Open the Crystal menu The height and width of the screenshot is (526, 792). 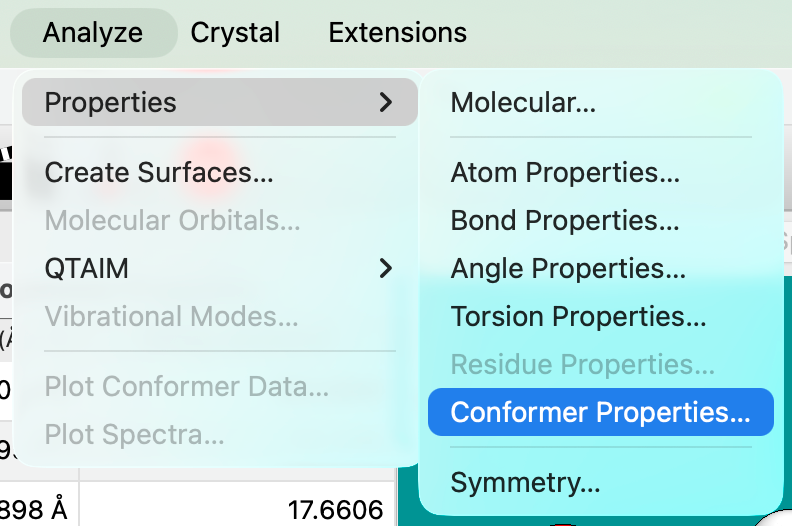pyautogui.click(x=235, y=32)
